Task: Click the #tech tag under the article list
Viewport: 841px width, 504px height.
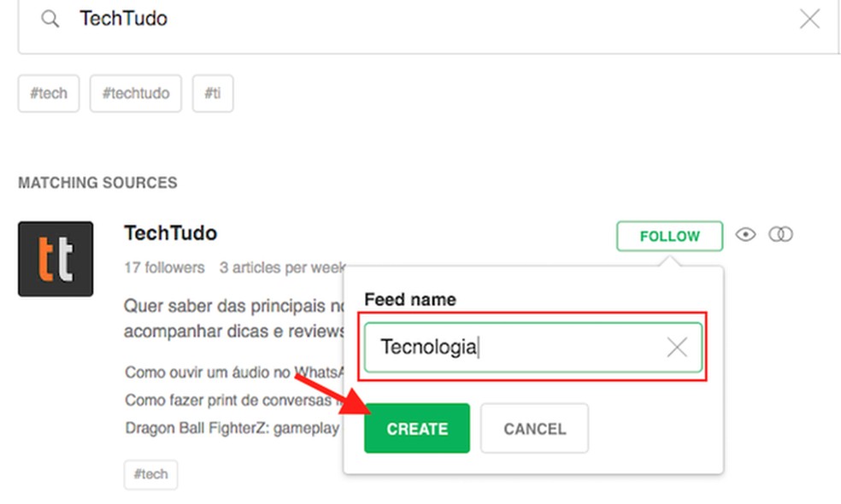Action: 150,474
